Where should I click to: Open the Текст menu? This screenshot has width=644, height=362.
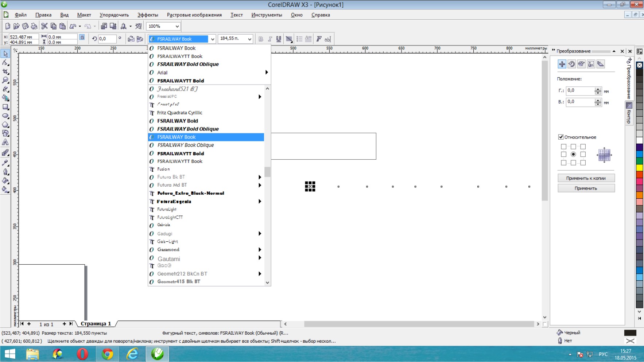[x=237, y=15]
